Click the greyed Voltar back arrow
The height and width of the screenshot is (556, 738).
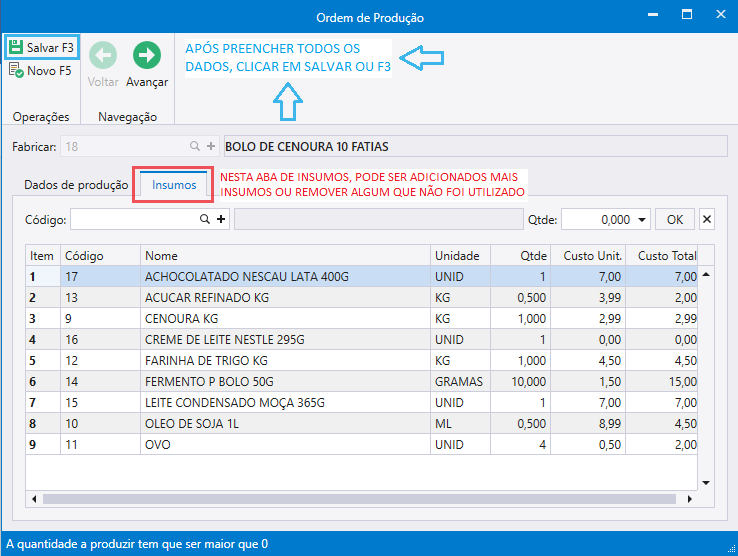[103, 55]
